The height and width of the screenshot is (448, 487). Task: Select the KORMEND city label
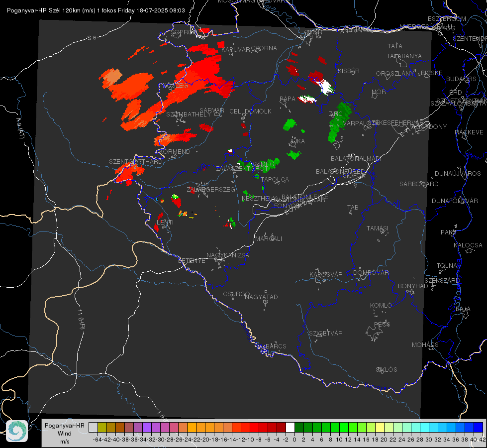tap(175, 152)
